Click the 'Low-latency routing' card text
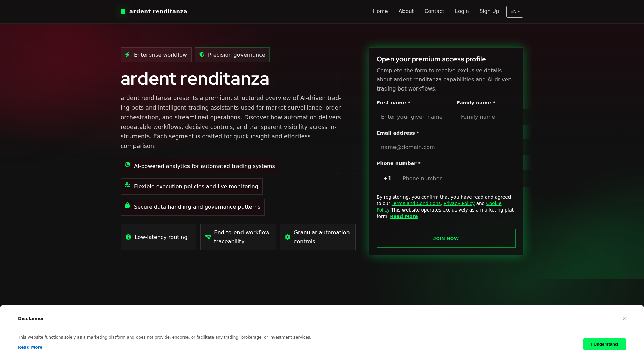The height and width of the screenshot is (362, 644). tap(161, 237)
